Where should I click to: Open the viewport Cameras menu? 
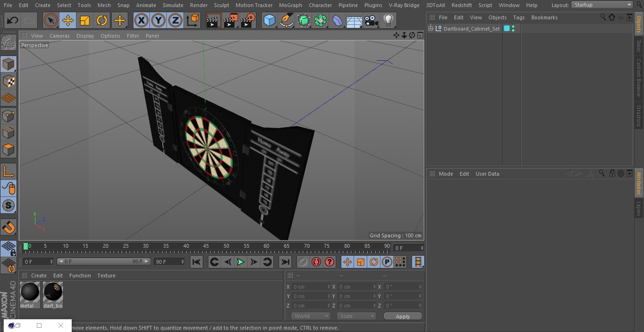59,36
